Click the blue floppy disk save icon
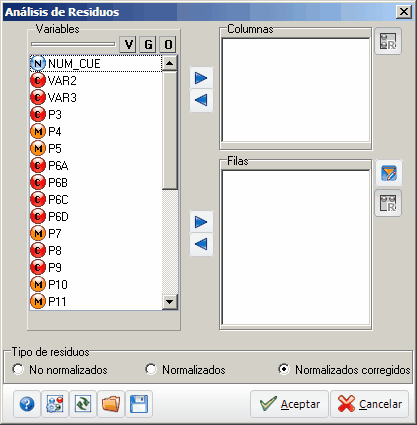Screen dimensions: 417x425 (139, 404)
